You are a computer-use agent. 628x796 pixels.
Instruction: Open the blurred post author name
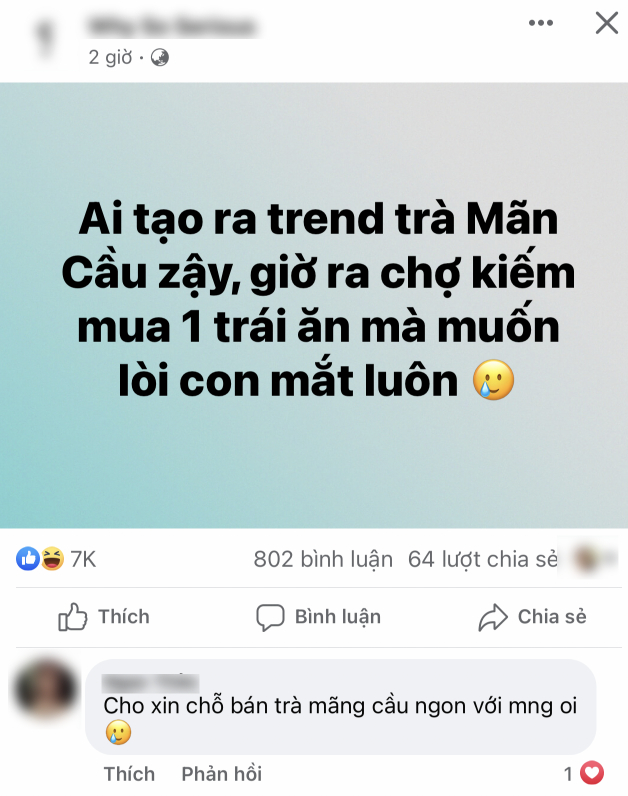pos(172,26)
